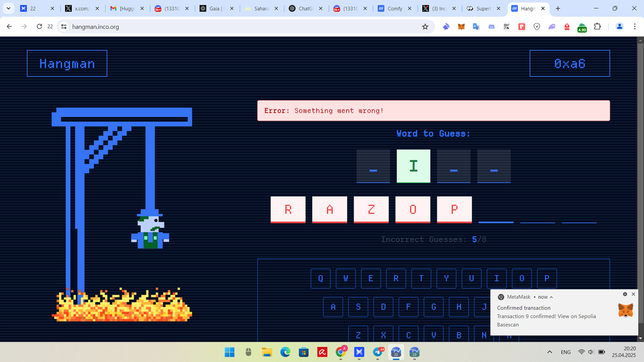
Task: Go forward to the next page
Action: 25,26
